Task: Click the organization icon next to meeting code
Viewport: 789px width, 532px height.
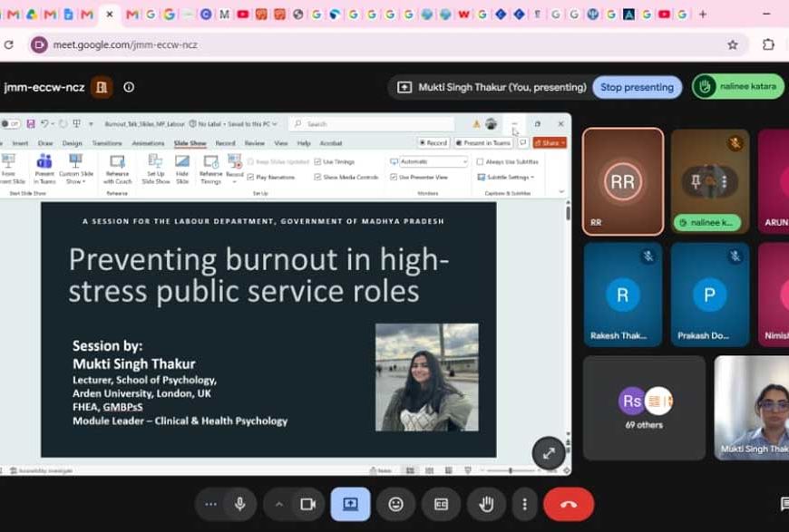Action: 102,87
